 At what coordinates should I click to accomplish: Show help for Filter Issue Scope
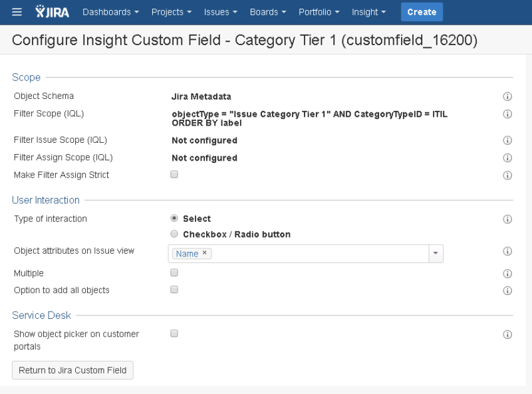point(507,141)
